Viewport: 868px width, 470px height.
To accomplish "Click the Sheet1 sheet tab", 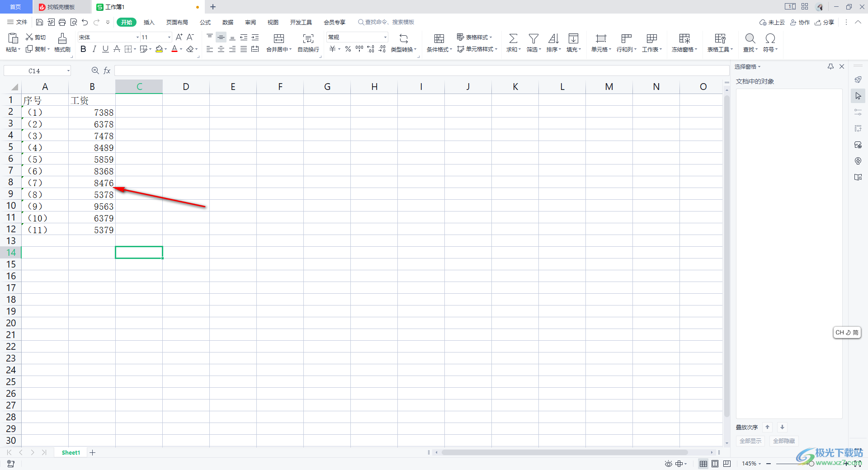I will (x=71, y=452).
